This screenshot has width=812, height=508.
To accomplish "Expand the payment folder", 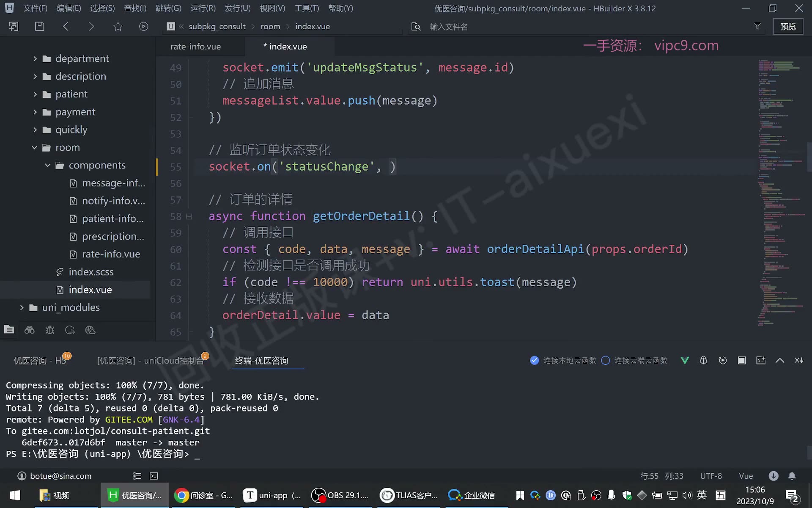I will [x=35, y=112].
